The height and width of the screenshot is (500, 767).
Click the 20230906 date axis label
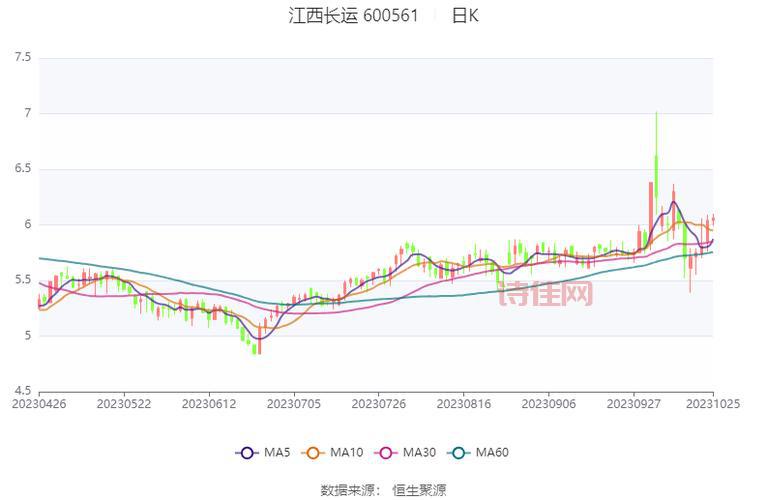(x=548, y=404)
